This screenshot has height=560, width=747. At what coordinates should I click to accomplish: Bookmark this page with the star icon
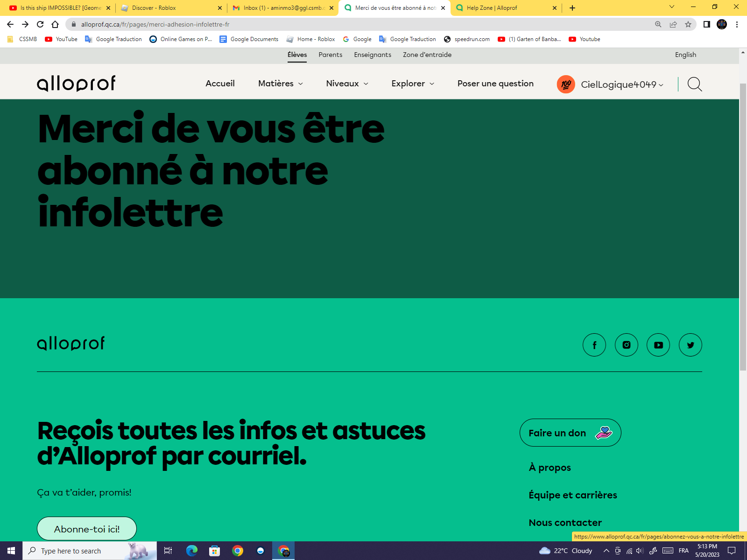[x=688, y=24]
